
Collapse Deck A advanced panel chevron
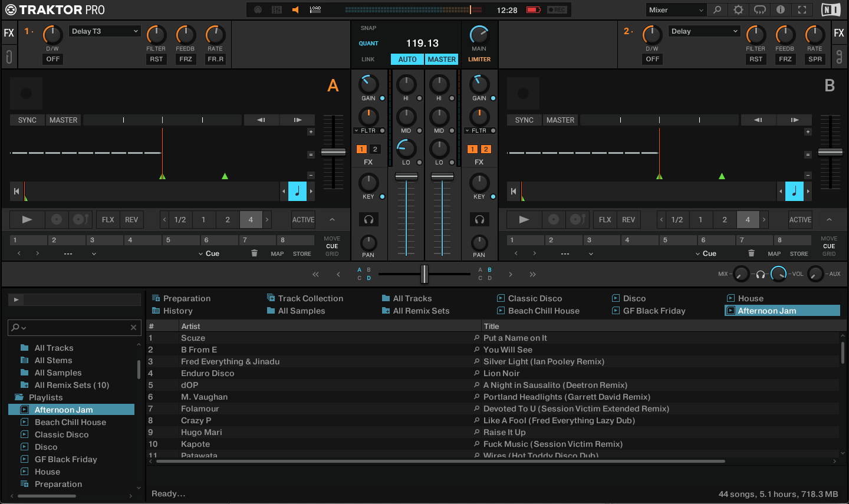coord(332,219)
